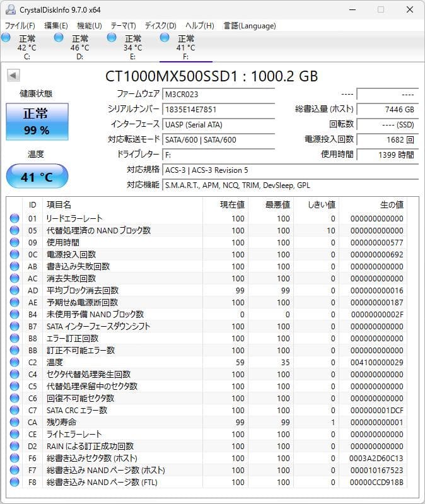
Task: Click status orb of row C5 代替処理保留中のセクタ数
Action: tap(15, 386)
